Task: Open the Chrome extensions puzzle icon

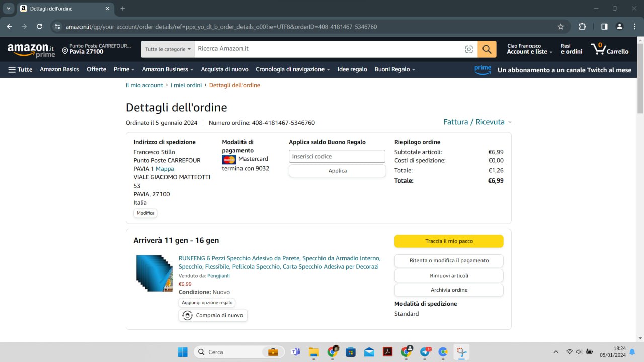Action: (x=582, y=27)
